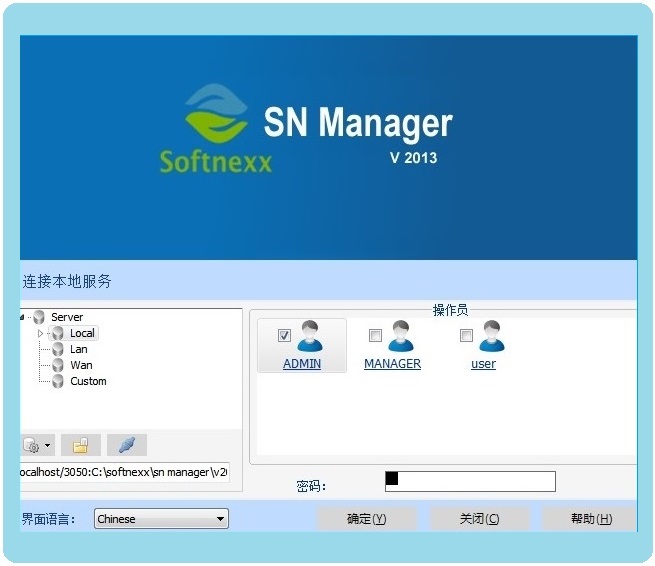Collapse the Server tree root
This screenshot has width=655, height=566.
coord(22,317)
